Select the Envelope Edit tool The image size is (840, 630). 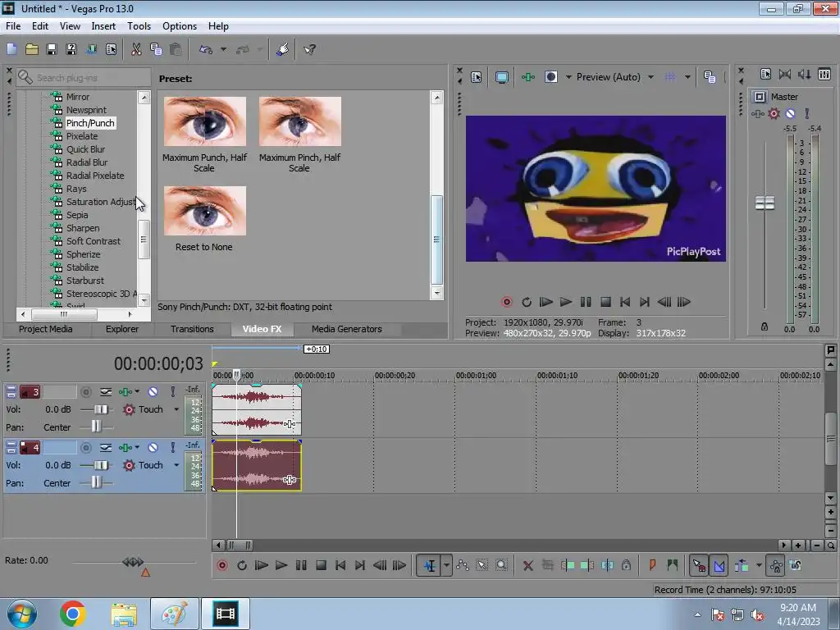pyautogui.click(x=463, y=565)
